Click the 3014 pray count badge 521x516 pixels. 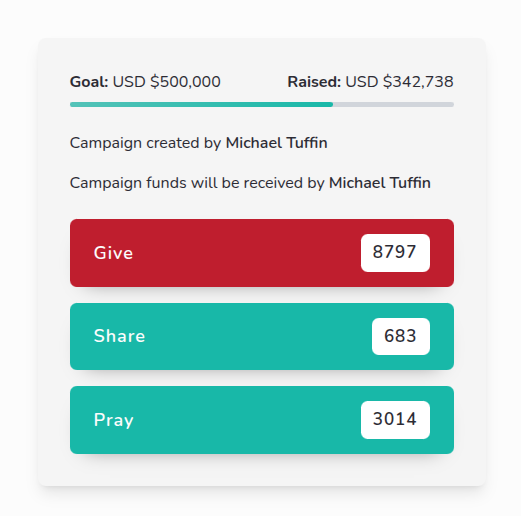tap(395, 420)
